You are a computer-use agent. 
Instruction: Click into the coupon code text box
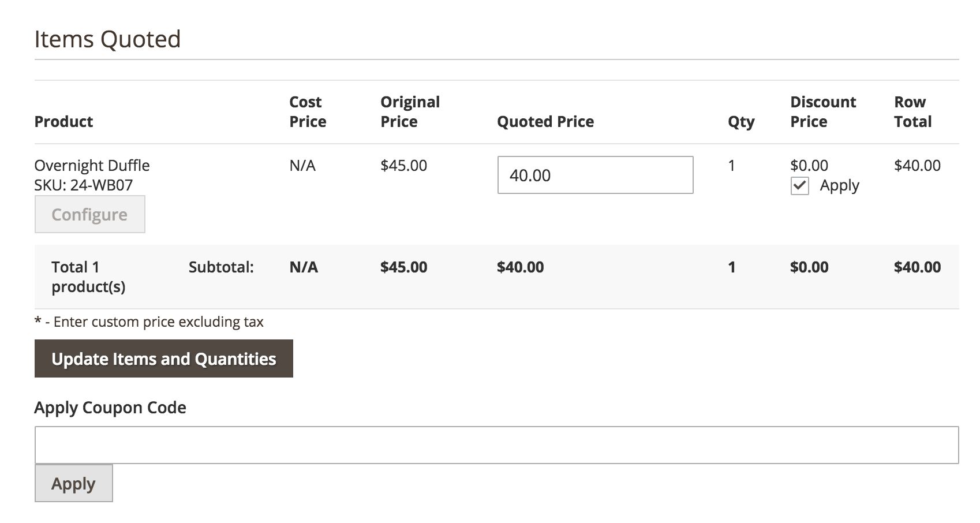coord(496,444)
